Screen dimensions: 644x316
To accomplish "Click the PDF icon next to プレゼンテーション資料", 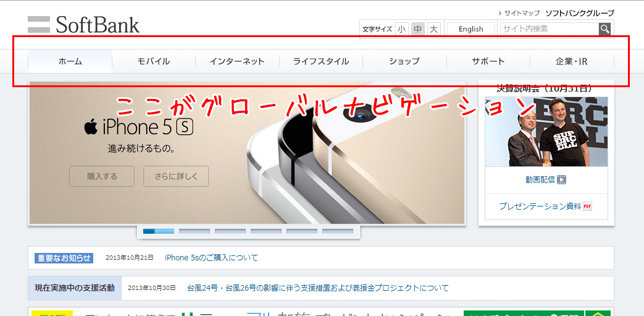I will tap(587, 206).
